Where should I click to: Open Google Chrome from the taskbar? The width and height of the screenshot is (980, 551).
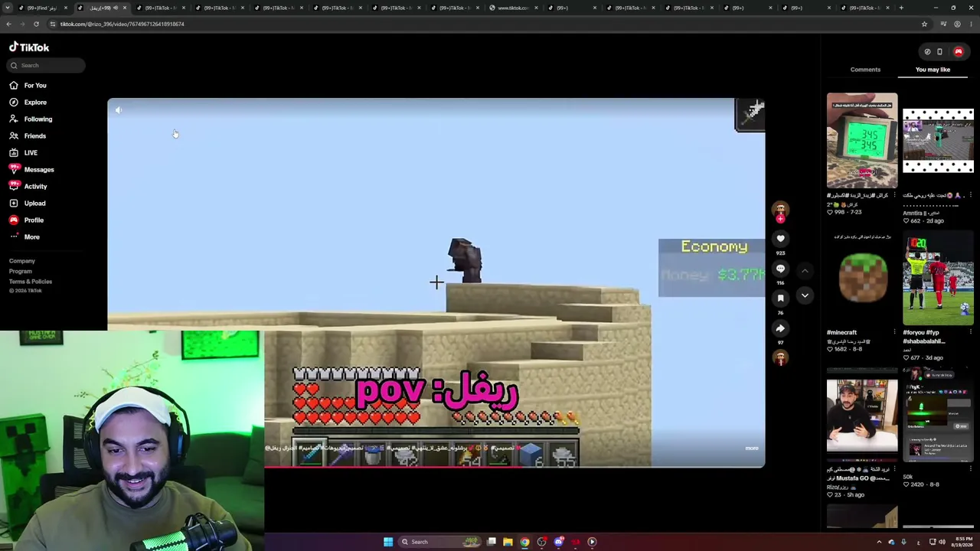click(524, 542)
